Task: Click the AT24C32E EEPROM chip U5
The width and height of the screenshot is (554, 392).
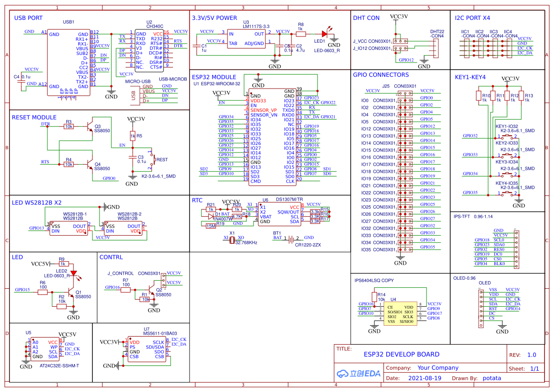Action: point(45,349)
